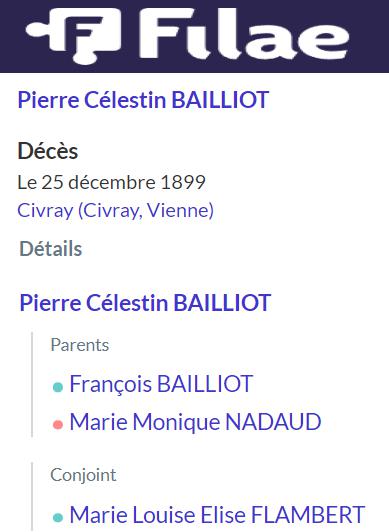The width and height of the screenshot is (389, 532).
Task: Open Pierre Célestin BAILLIOT name under Détails
Action: coord(145,303)
